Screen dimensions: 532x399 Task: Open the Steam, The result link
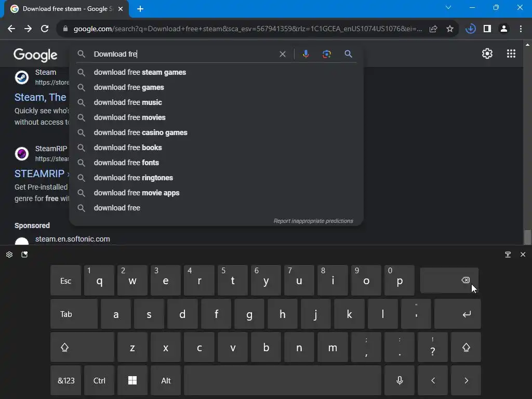click(x=41, y=97)
